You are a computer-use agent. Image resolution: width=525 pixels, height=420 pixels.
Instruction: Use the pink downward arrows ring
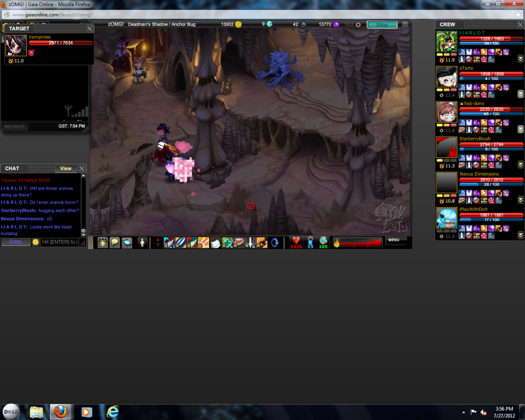click(x=250, y=243)
